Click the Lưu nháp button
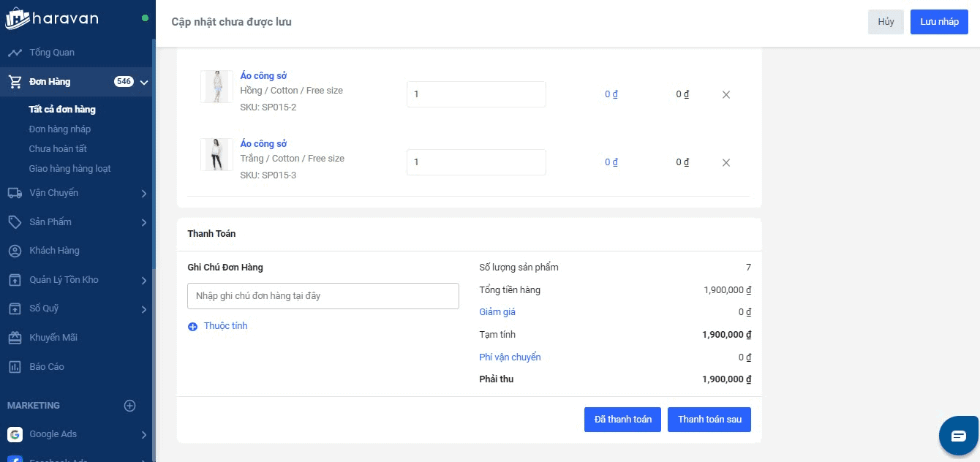This screenshot has width=980, height=462. (939, 22)
